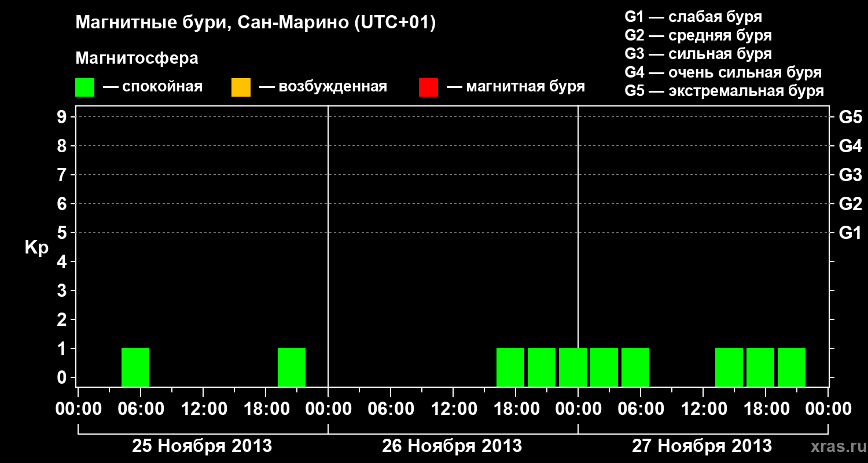Click the legend line 'G3 — сильная буря'

[698, 54]
